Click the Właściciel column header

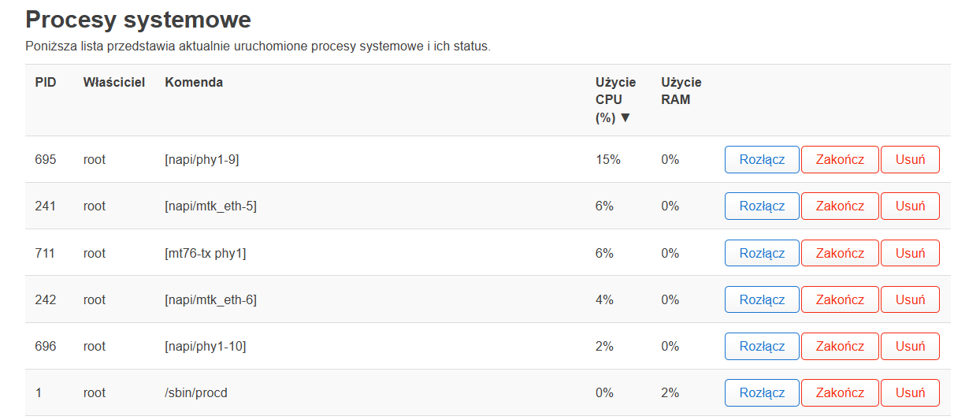tap(114, 82)
